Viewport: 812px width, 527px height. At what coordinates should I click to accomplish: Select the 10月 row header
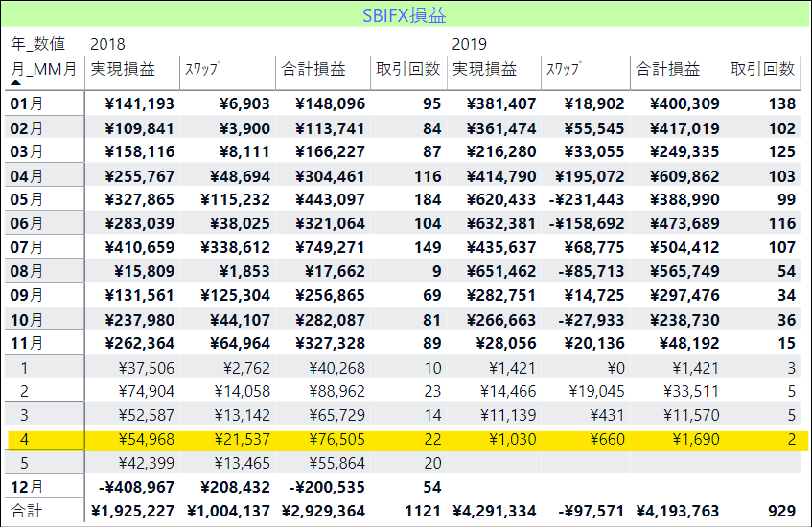(27, 320)
